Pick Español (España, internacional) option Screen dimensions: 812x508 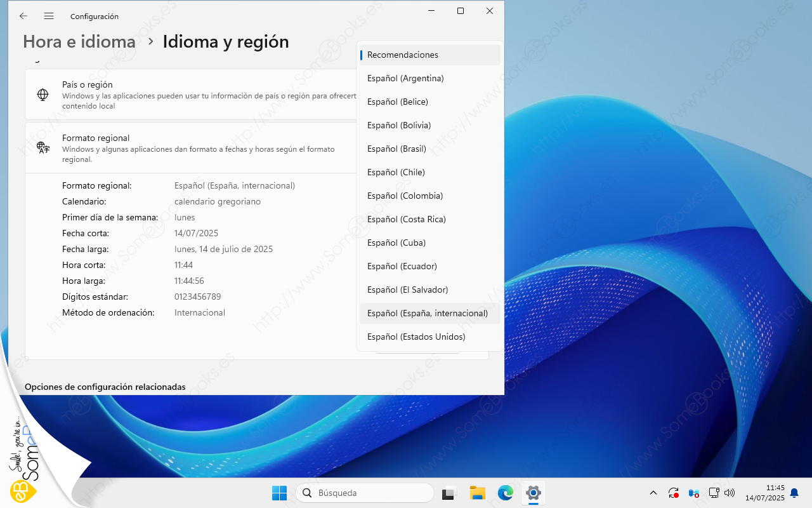point(429,314)
